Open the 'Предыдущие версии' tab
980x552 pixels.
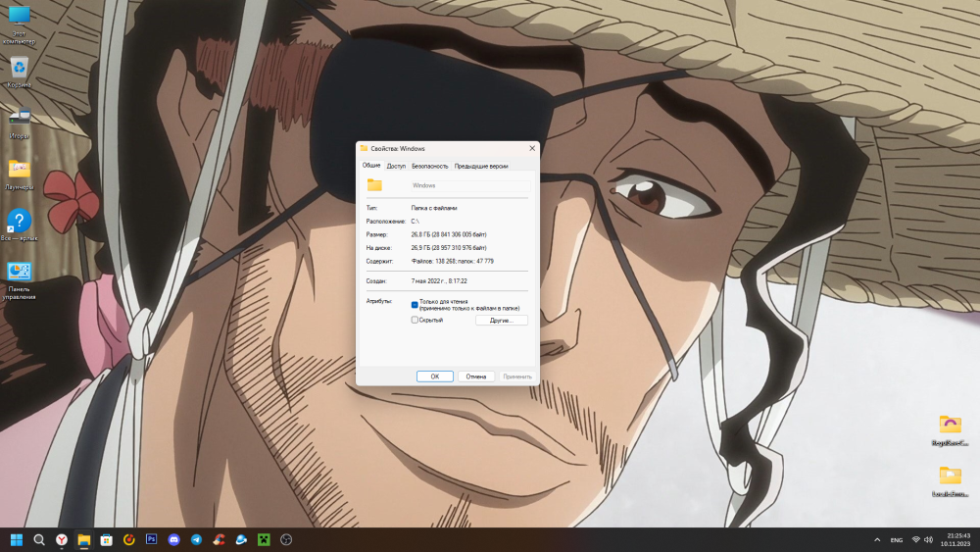[x=480, y=166]
